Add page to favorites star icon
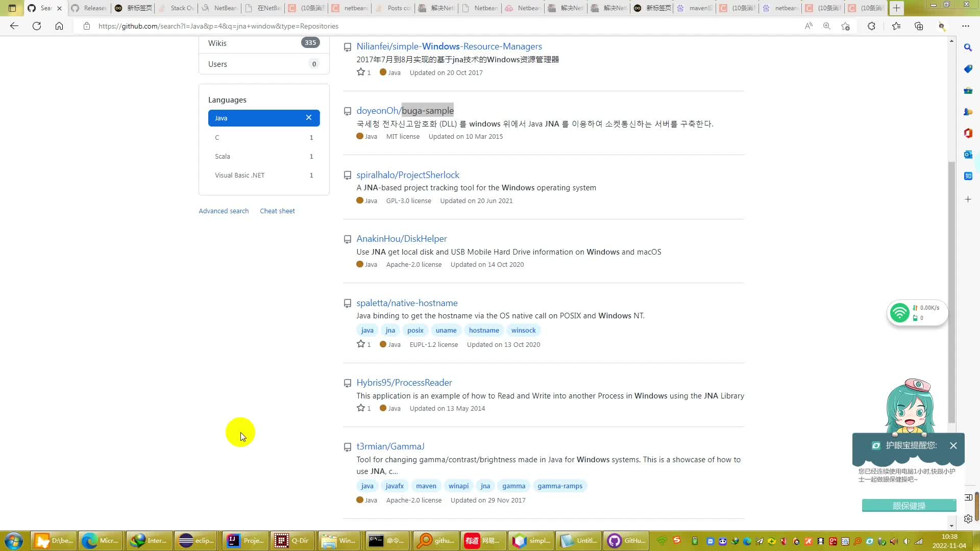This screenshot has width=980, height=551. (x=845, y=26)
